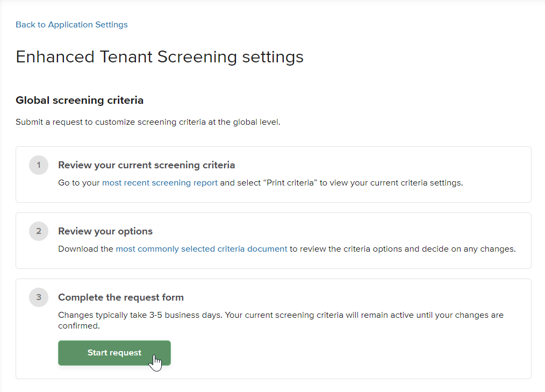Click the 'Enhanced Tenant Screening settings' page title
Image resolution: width=545 pixels, height=392 pixels.
[160, 56]
